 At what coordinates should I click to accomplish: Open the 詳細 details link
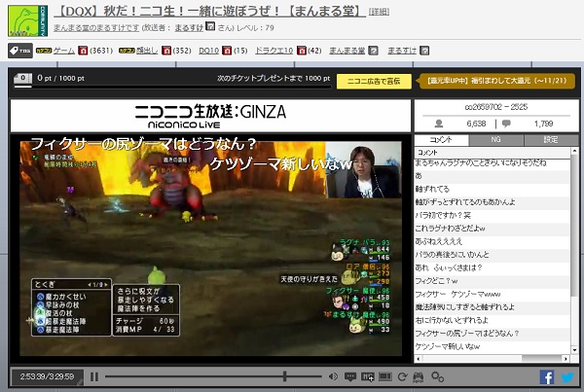(x=379, y=12)
